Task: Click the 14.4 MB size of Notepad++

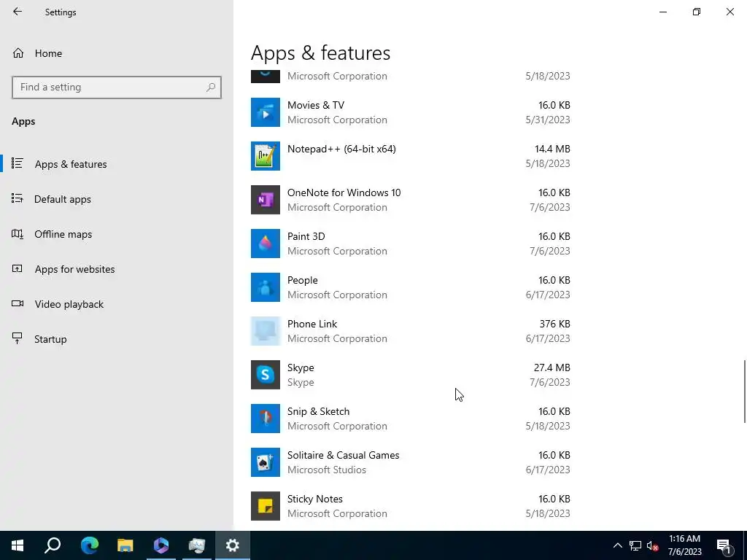Action: [552, 149]
